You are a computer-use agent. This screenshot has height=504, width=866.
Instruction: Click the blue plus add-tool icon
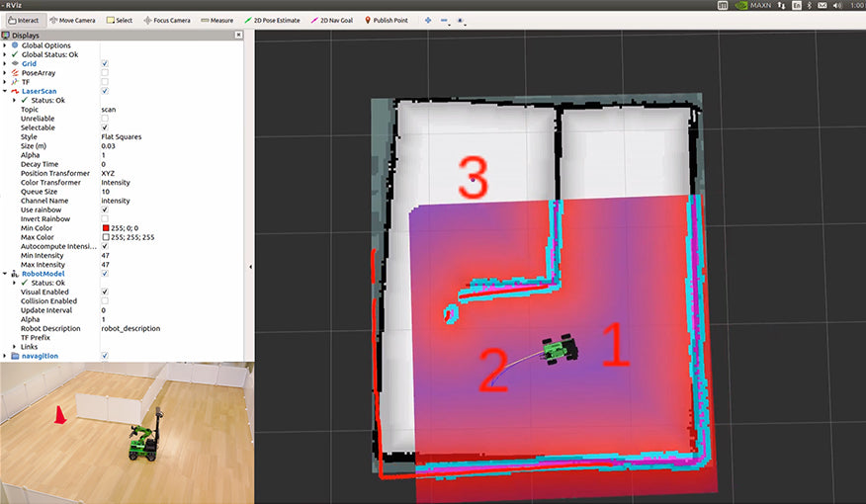pyautogui.click(x=427, y=20)
